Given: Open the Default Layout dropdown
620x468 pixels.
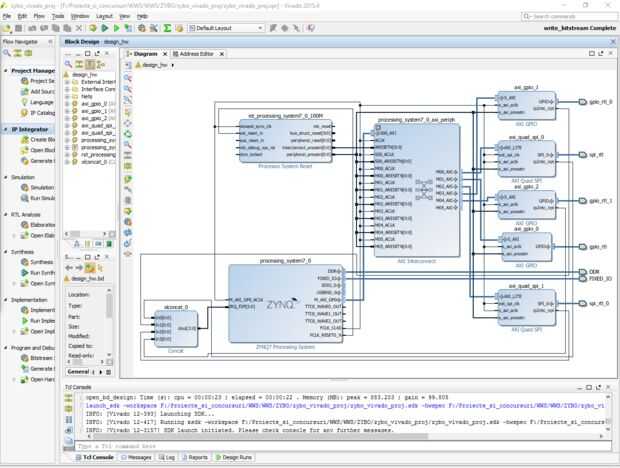Looking at the screenshot, I should tap(225, 29).
